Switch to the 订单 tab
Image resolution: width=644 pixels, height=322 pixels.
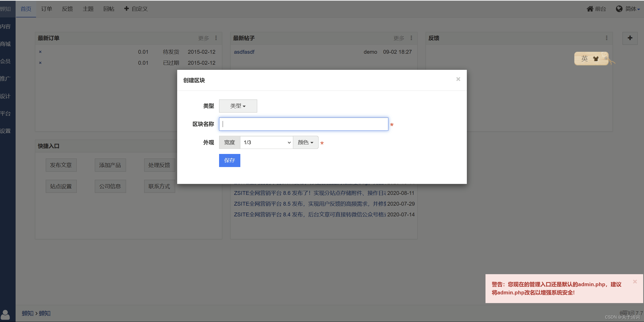pyautogui.click(x=47, y=9)
